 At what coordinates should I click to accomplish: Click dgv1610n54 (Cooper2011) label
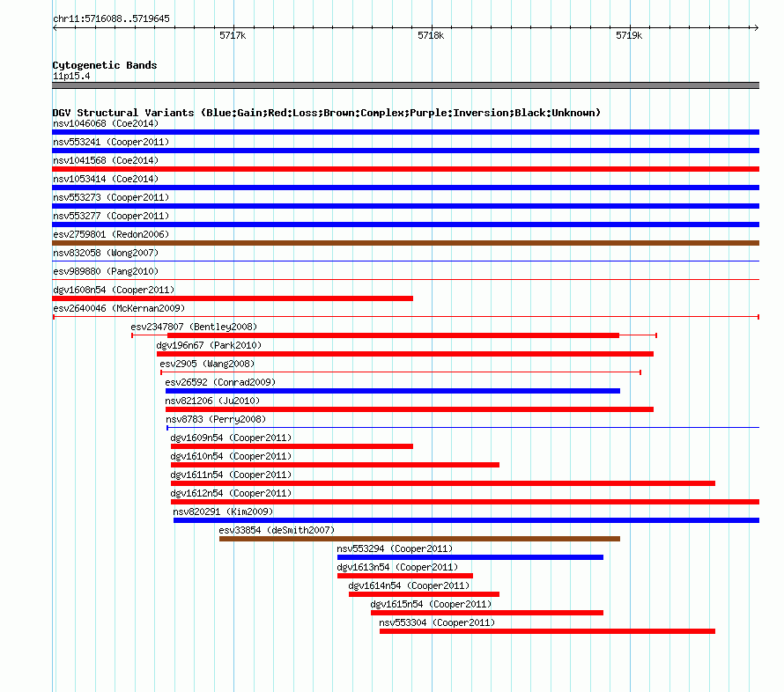click(x=231, y=456)
